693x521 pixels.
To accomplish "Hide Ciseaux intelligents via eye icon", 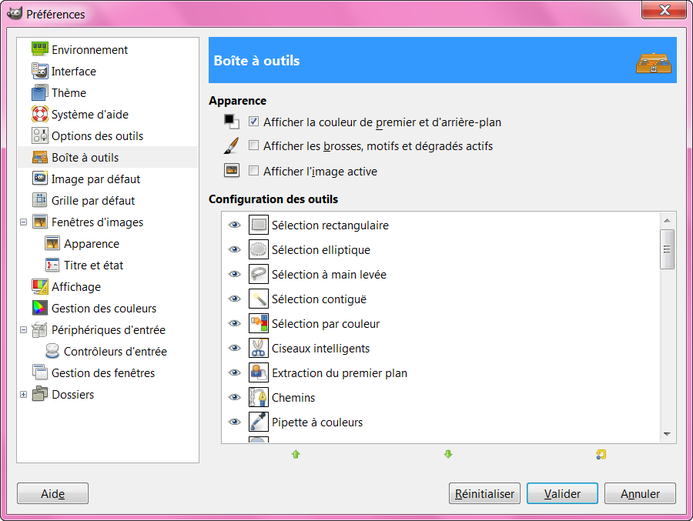I will 234,348.
